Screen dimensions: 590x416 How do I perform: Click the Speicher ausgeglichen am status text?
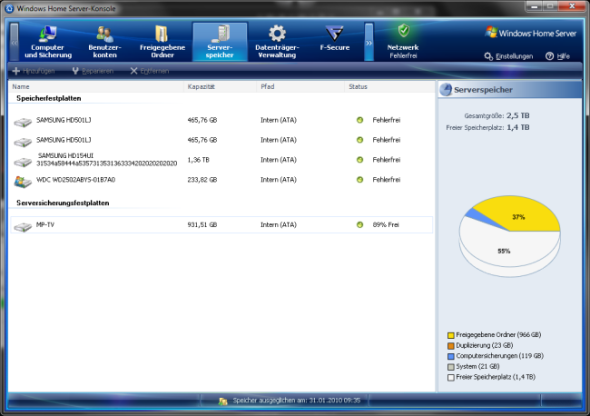(297, 401)
